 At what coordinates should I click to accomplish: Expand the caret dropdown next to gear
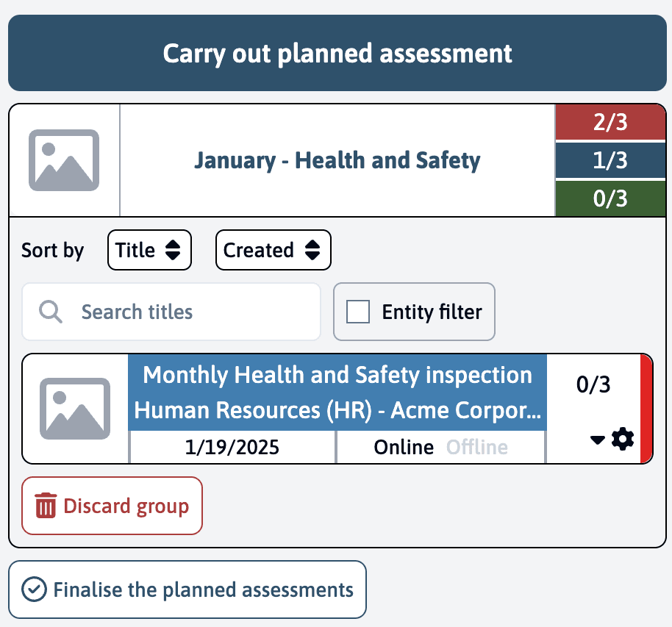pyautogui.click(x=598, y=440)
